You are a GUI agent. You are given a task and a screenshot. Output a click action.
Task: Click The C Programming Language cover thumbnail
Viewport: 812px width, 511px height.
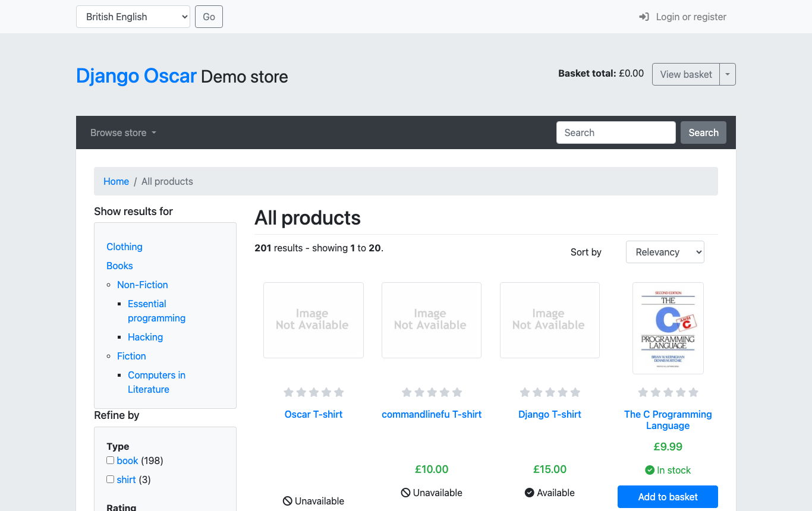coord(668,328)
